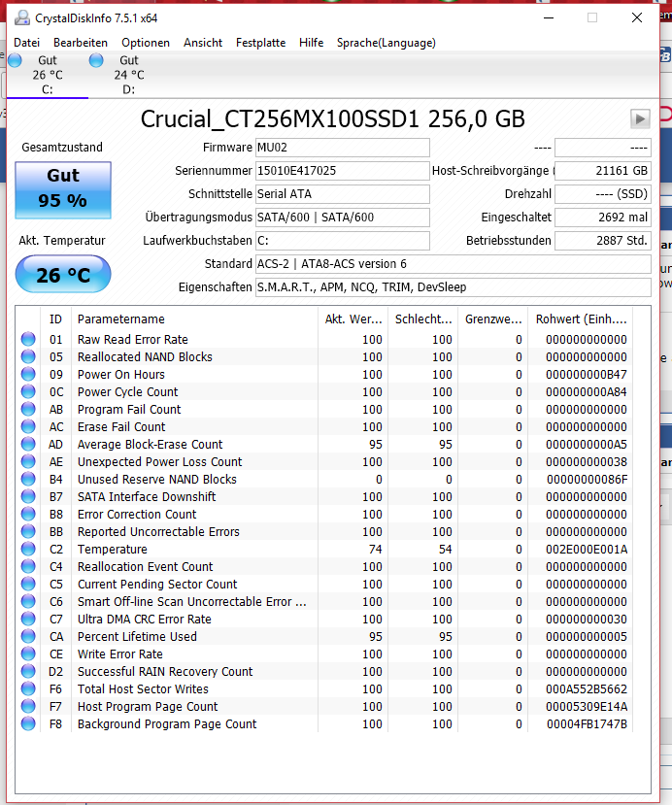Click the Parametername column header
This screenshot has width=672, height=805.
[x=194, y=319]
